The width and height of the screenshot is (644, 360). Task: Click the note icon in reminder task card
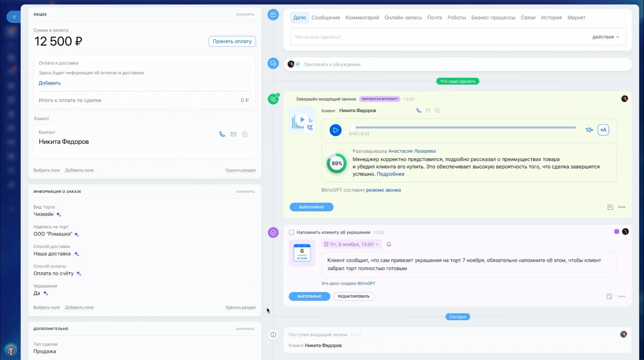tap(609, 297)
